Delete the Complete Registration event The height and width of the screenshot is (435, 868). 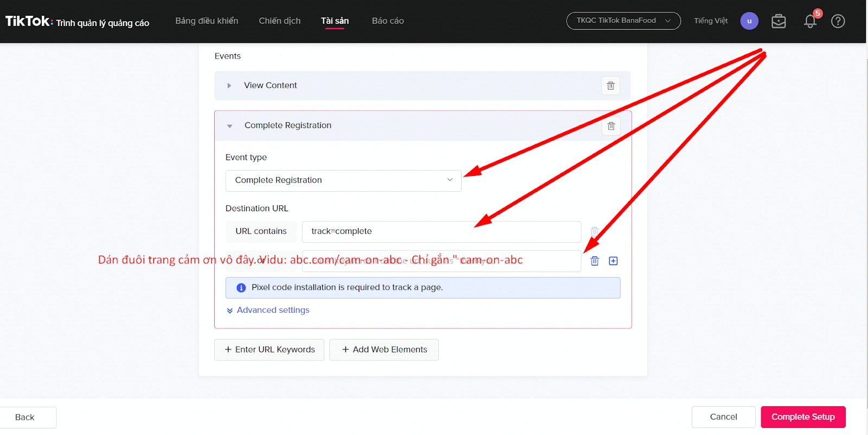click(x=611, y=126)
